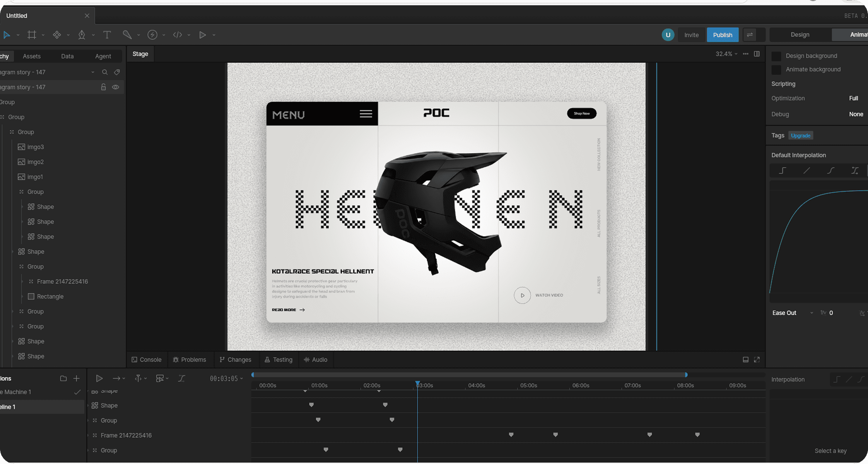Select the Text tool
The height and width of the screenshot is (464, 868).
coord(107,35)
